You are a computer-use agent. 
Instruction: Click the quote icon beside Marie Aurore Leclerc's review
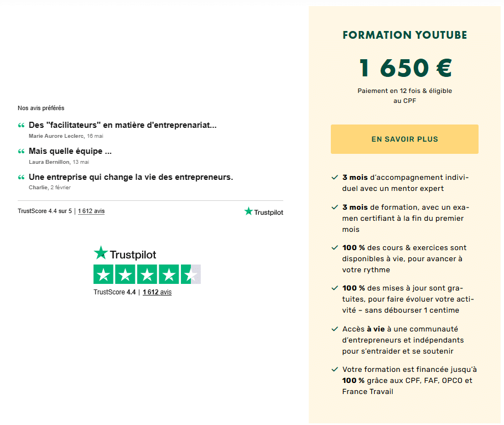[x=21, y=126]
